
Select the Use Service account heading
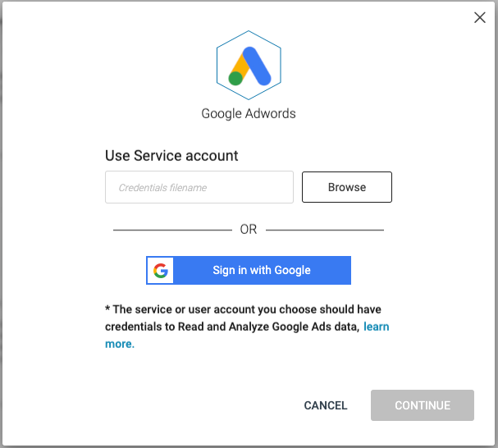click(x=171, y=155)
